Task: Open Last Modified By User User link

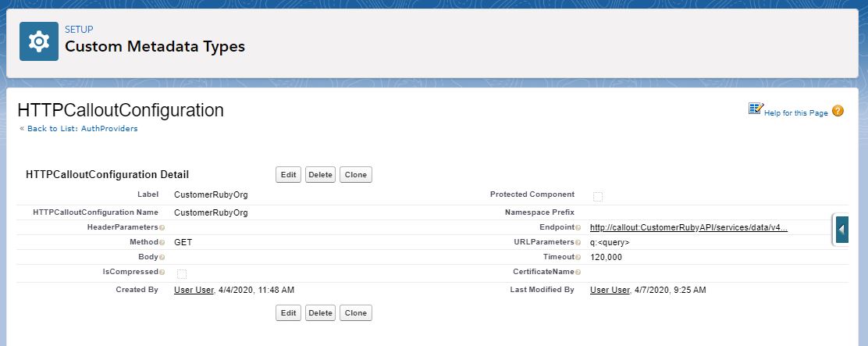Action: pyautogui.click(x=610, y=290)
